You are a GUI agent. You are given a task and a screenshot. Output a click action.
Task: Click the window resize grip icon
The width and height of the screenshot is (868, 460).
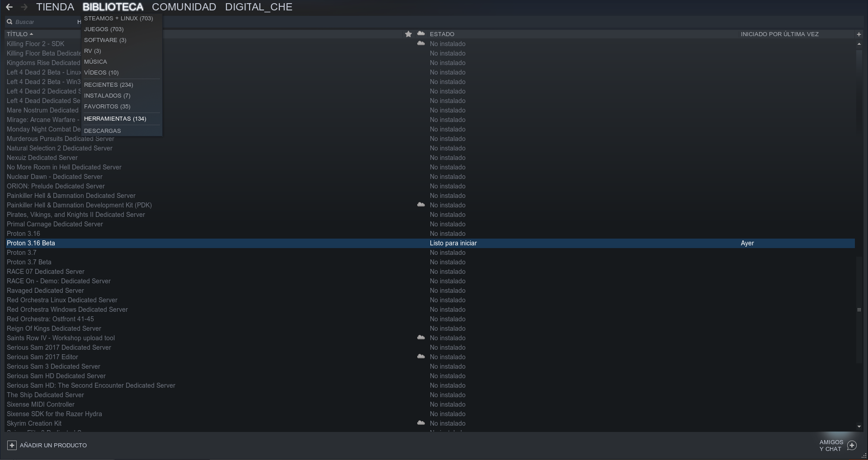(x=864, y=456)
